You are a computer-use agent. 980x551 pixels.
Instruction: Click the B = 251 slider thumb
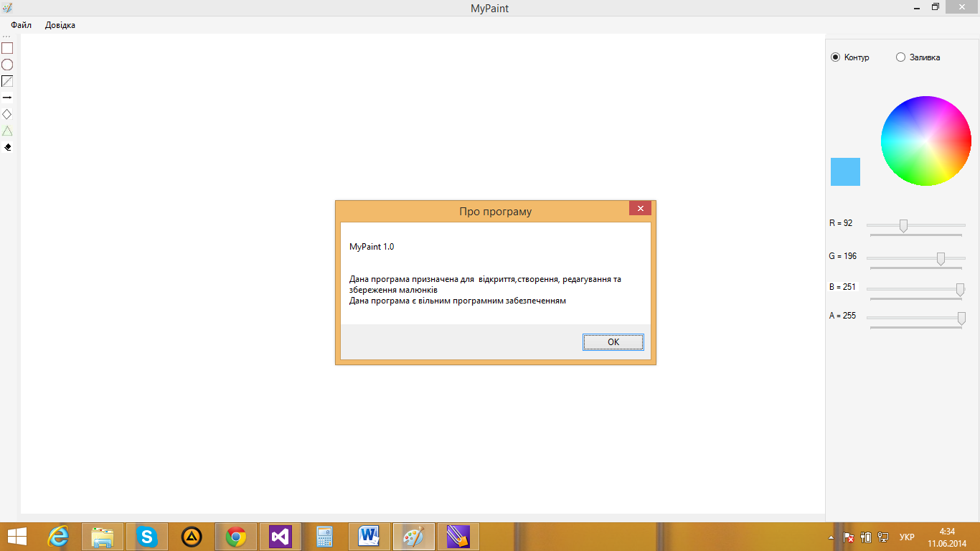960,290
